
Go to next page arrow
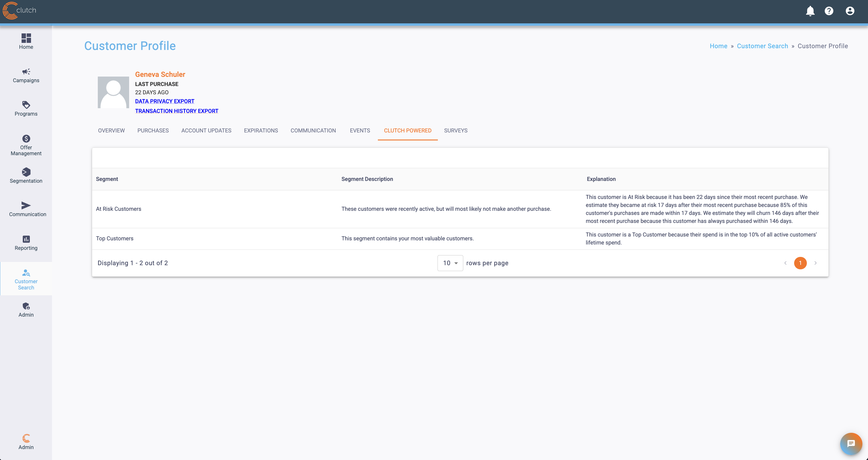815,263
